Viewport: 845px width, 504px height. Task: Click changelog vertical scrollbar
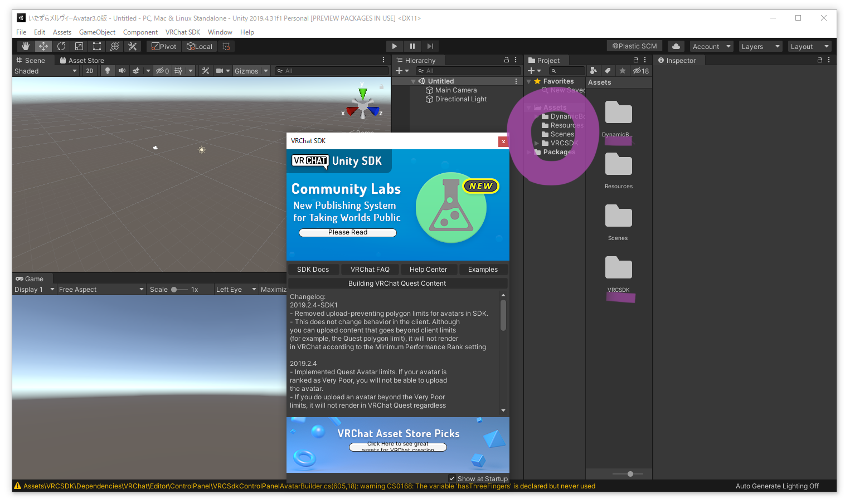[x=503, y=315]
